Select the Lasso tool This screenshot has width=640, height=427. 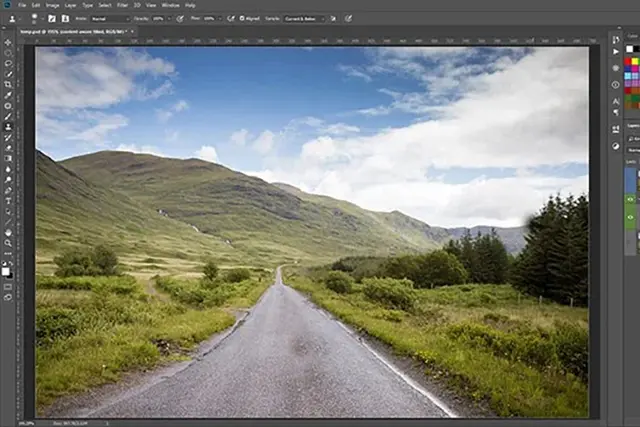(8, 64)
